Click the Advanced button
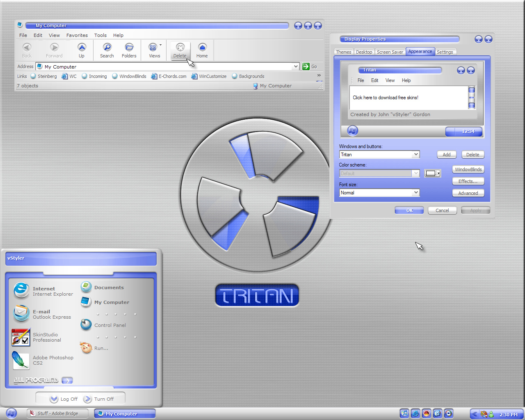 tap(468, 193)
